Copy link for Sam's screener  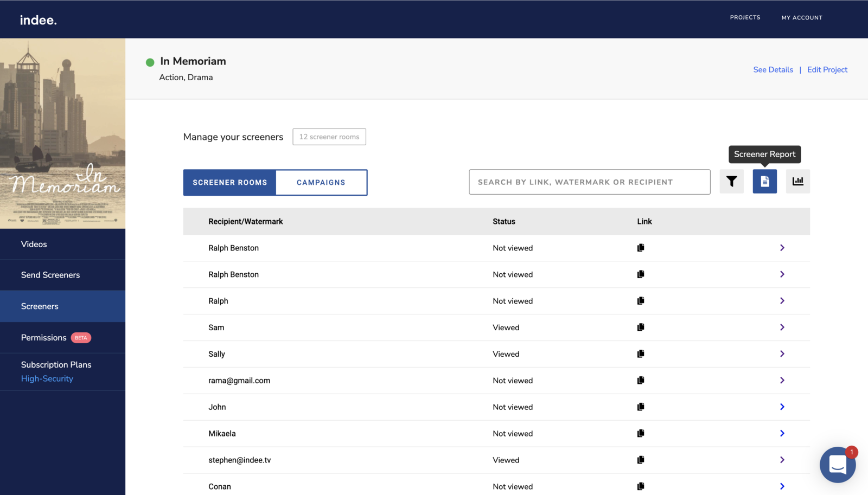click(x=641, y=327)
